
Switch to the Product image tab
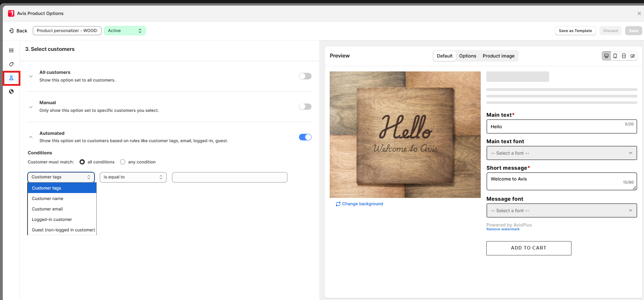click(498, 56)
